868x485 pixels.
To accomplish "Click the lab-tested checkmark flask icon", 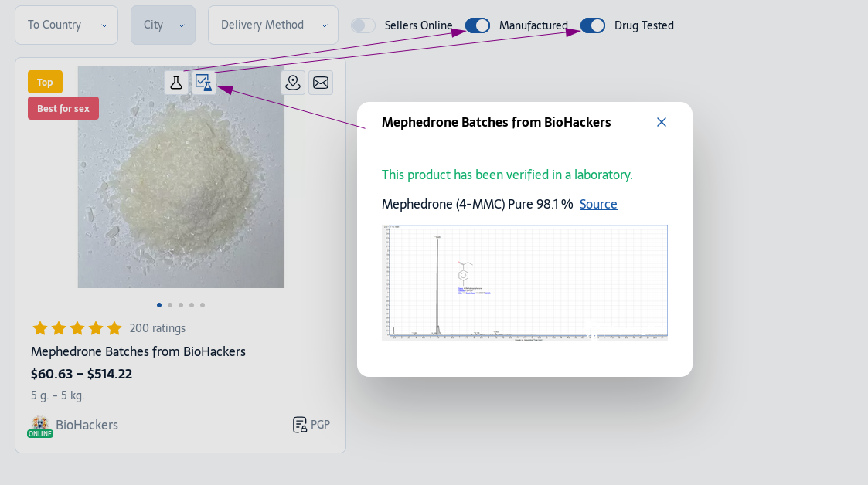I will tap(204, 83).
